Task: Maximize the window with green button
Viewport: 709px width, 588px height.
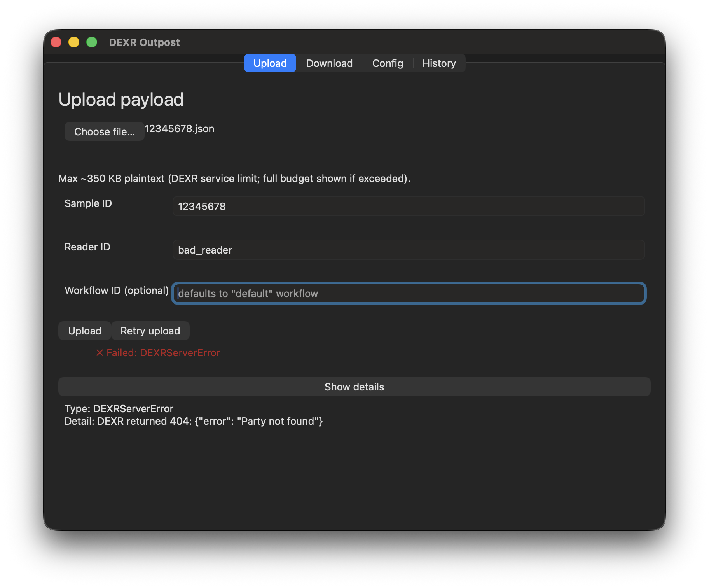Action: pyautogui.click(x=92, y=42)
